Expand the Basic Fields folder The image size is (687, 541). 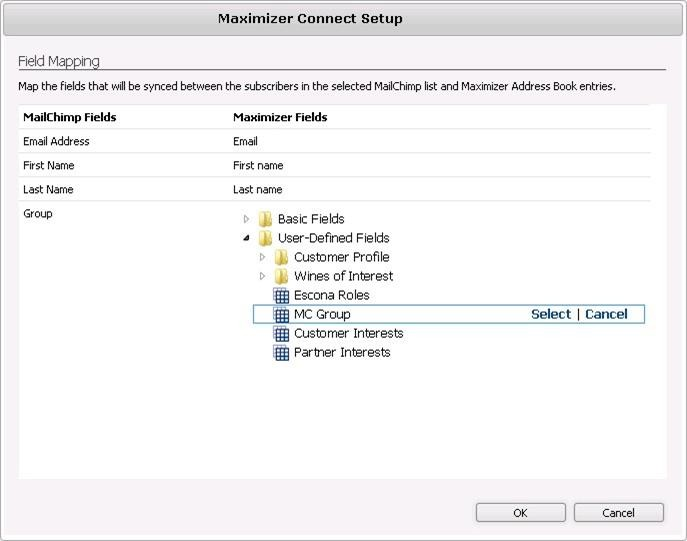pos(246,219)
